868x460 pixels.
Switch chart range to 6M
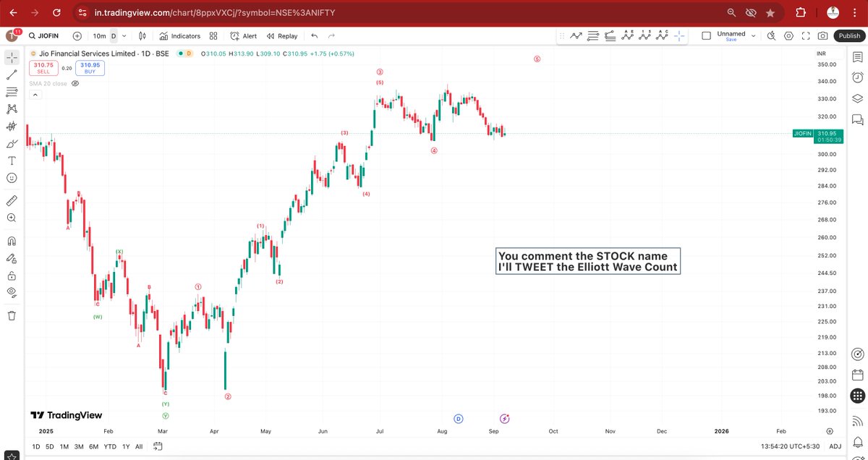(x=94, y=446)
